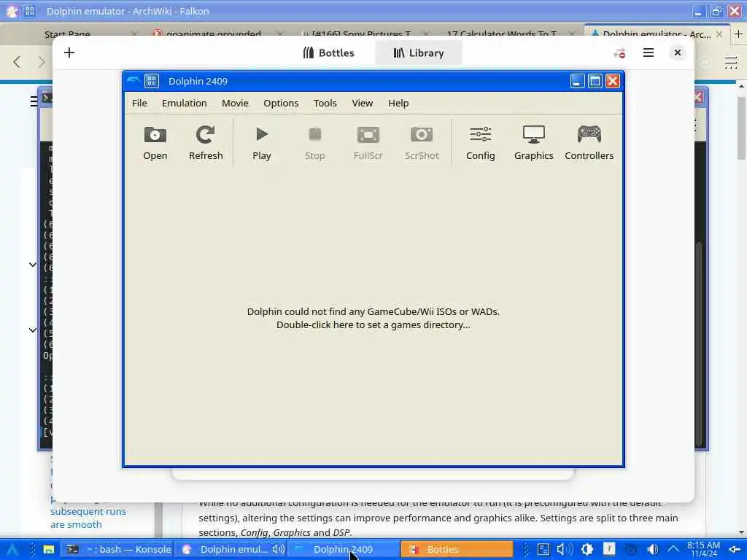Open the file manager from the taskbar
747x560 pixels.
[x=49, y=549]
